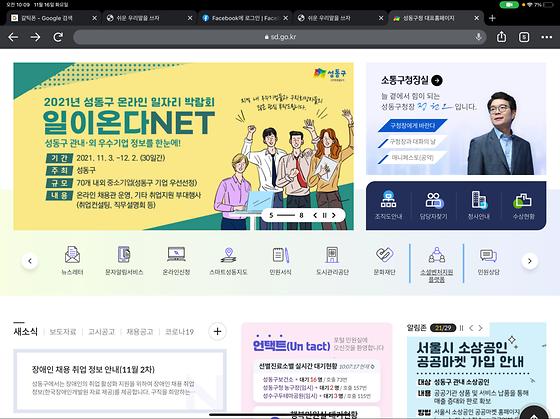This screenshot has height=419, width=560.
Task: Switch to the 보도자료 news tab
Action: click(63, 332)
